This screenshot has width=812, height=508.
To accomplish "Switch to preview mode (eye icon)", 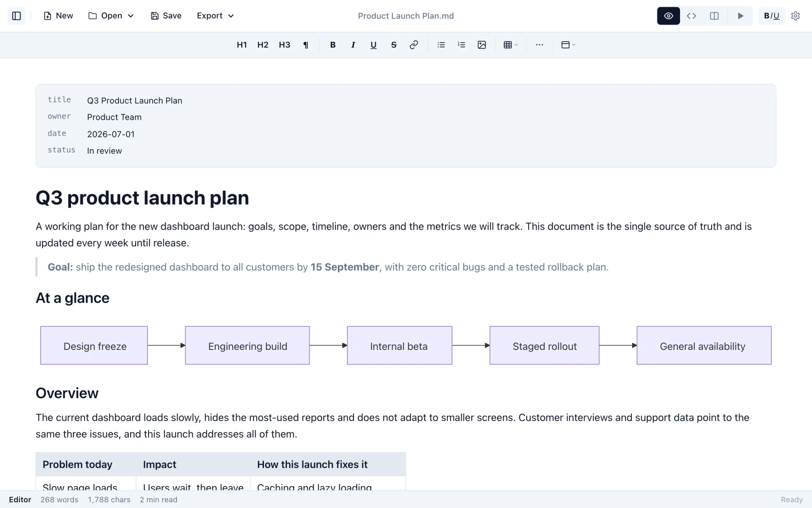I will (668, 16).
